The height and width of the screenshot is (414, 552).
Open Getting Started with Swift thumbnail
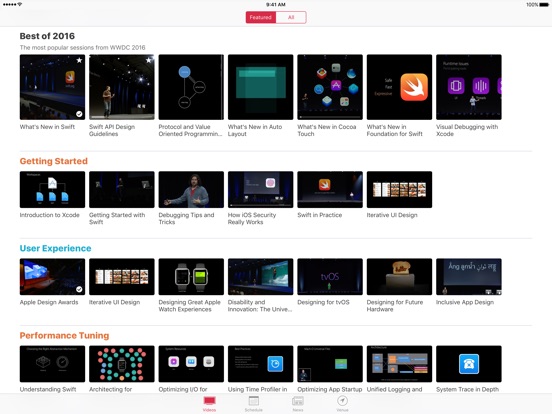click(122, 189)
